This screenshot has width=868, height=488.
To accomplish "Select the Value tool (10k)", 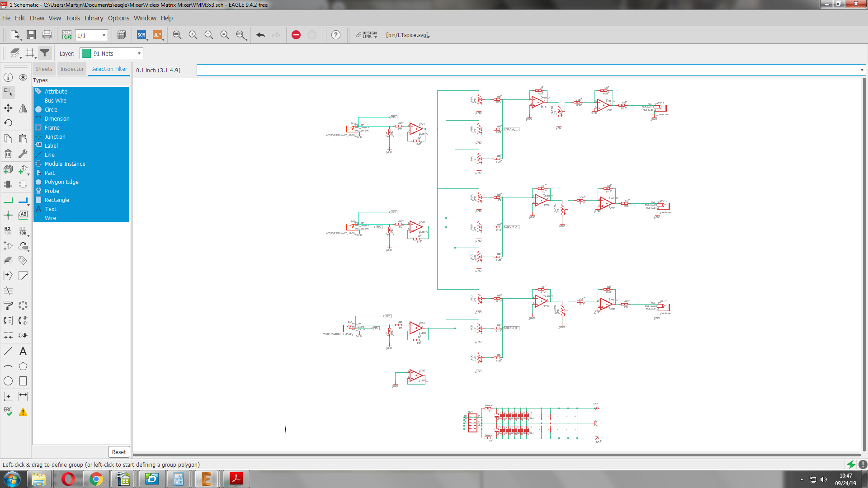I will click(x=23, y=230).
